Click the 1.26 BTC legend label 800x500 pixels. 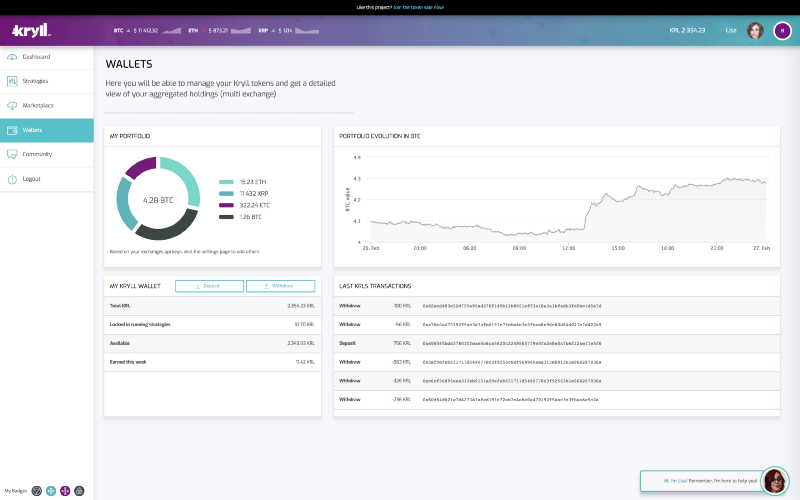click(251, 217)
